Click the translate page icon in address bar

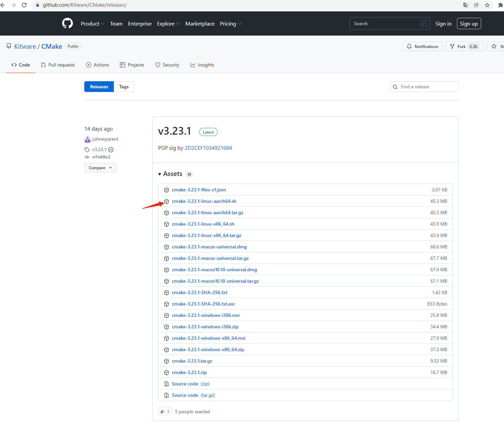466,5
